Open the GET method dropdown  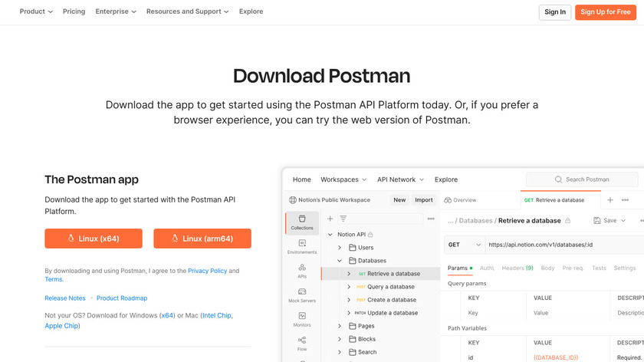[465, 245]
